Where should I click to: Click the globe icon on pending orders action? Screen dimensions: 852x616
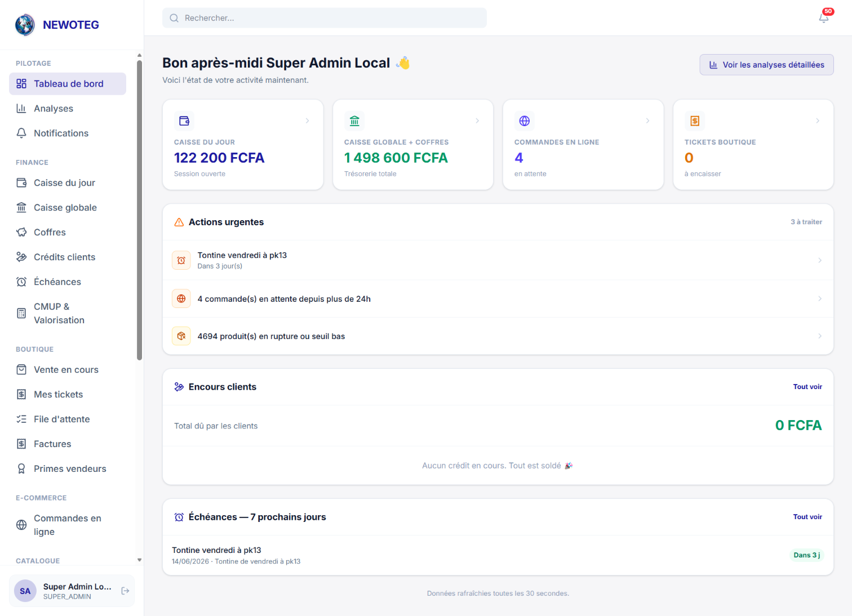181,299
